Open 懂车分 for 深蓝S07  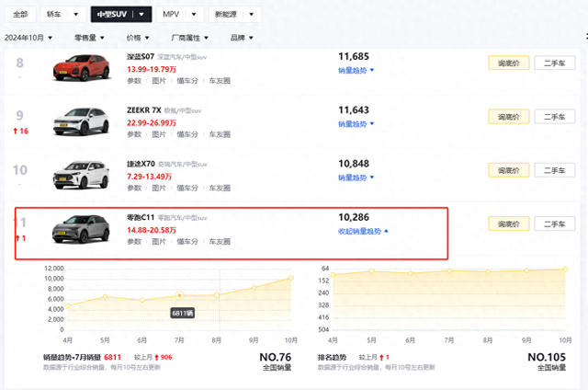point(187,81)
